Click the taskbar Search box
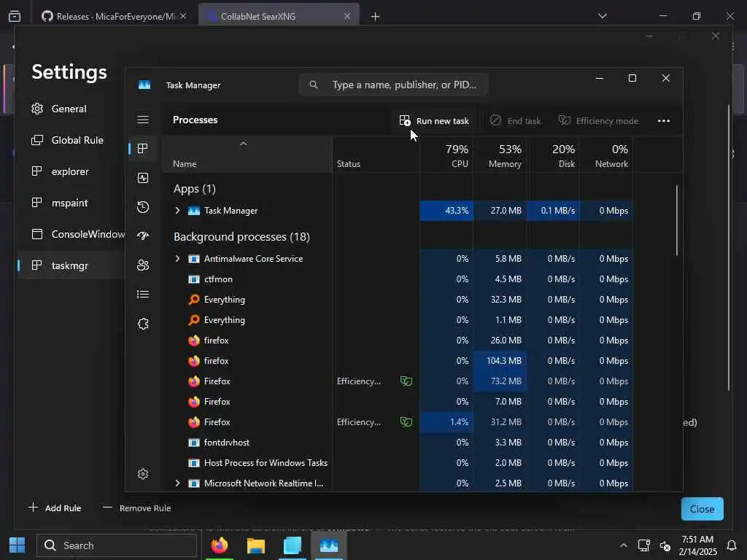 click(117, 545)
